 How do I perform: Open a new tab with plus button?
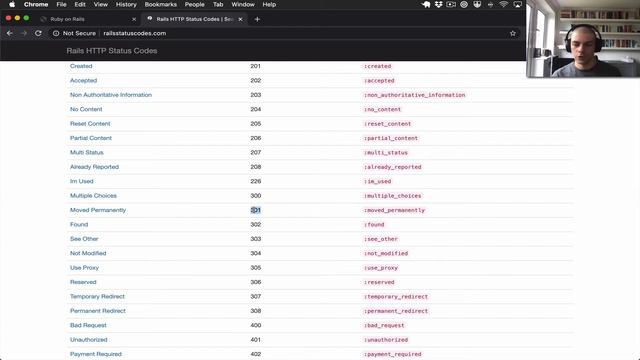coord(257,19)
